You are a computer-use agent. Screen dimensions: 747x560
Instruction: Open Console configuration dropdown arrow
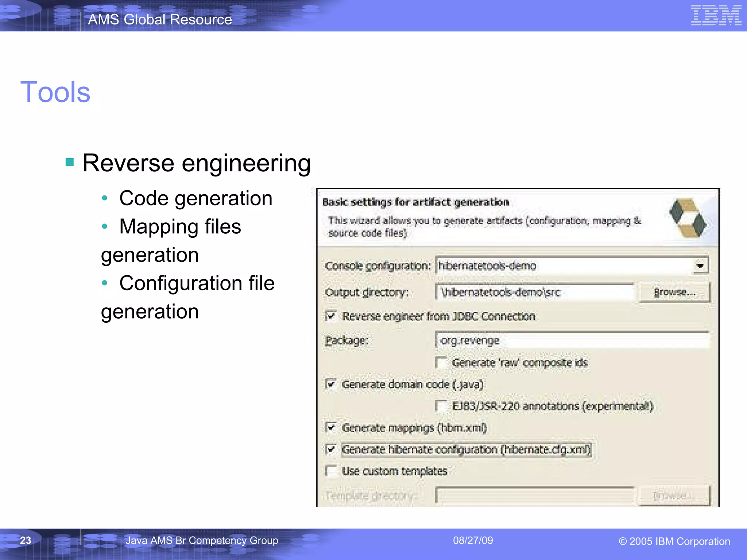(700, 266)
